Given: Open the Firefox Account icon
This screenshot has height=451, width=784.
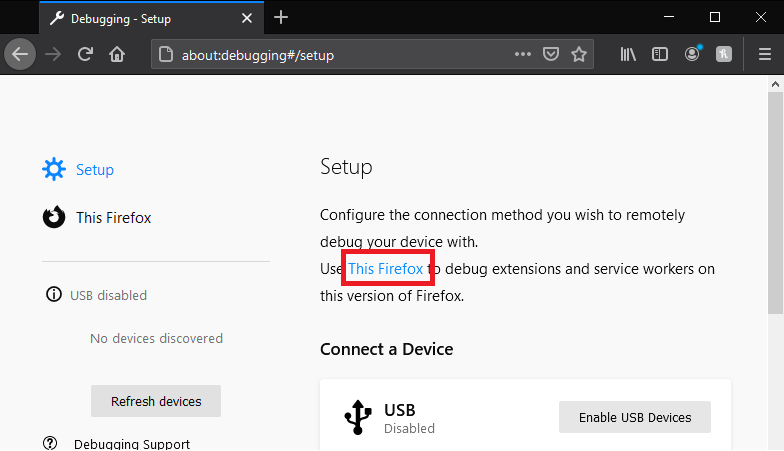Looking at the screenshot, I should click(x=692, y=54).
